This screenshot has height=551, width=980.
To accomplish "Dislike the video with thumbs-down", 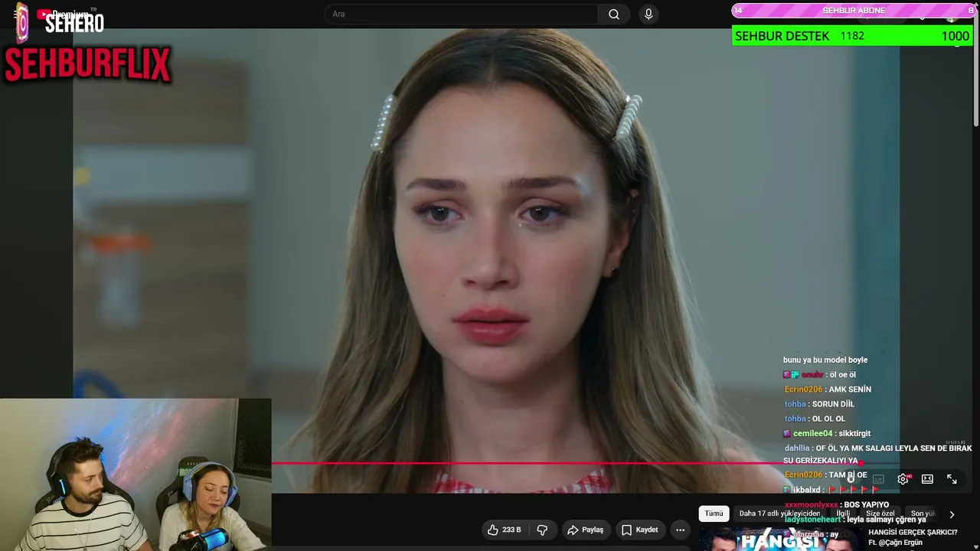I will click(x=542, y=530).
